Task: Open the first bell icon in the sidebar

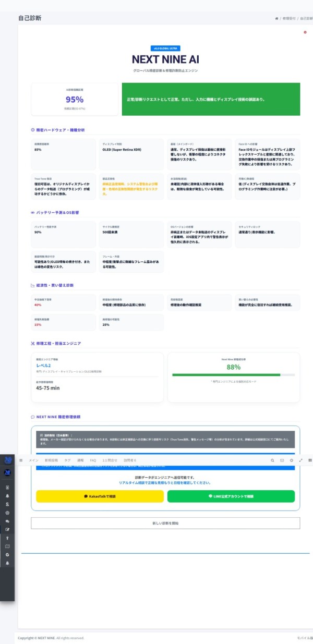Action: point(8,496)
